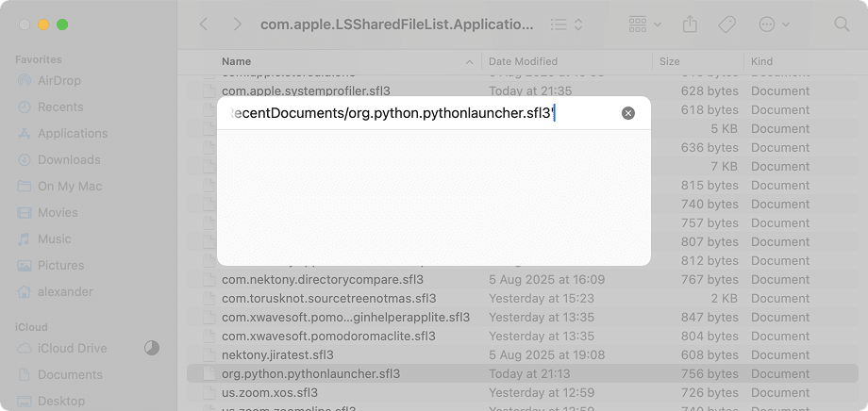Open Finder search magnifier

(842, 25)
